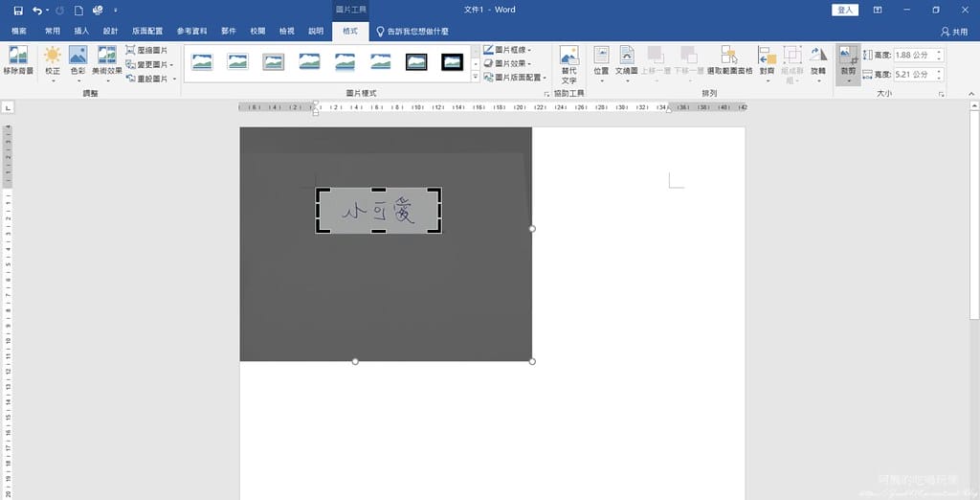Open the 大小 size dialog launcher
The width and height of the screenshot is (980, 500).
pos(942,94)
